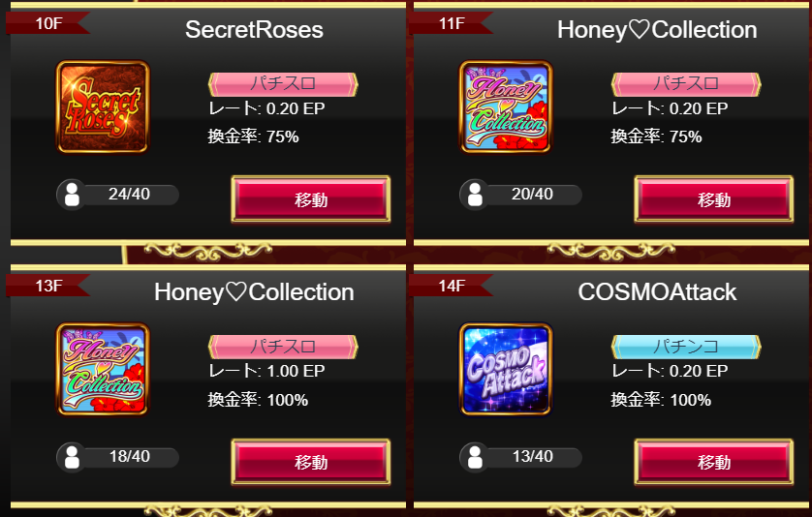Click the 14F floor ribbon label
Viewport: 812px width, 517px height.
coord(451,286)
